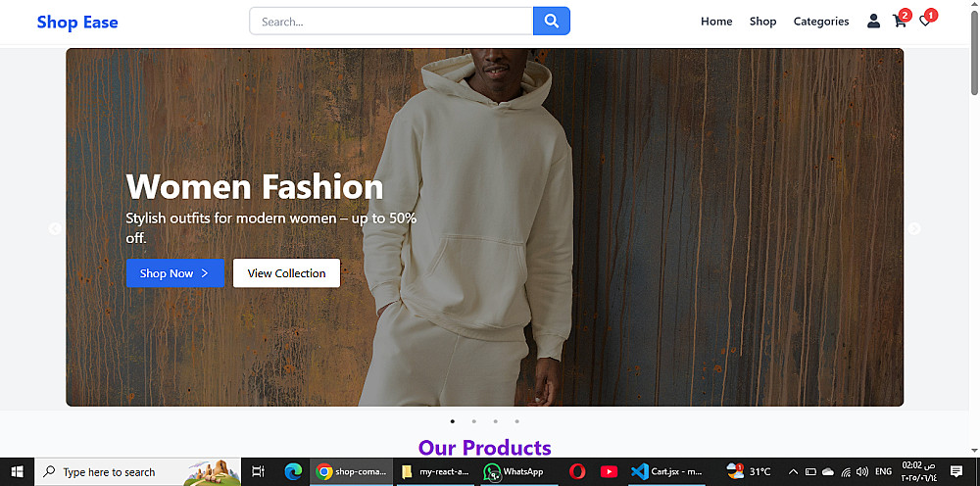980x486 pixels.
Task: Show hidden system tray icons chevron
Action: pos(793,471)
